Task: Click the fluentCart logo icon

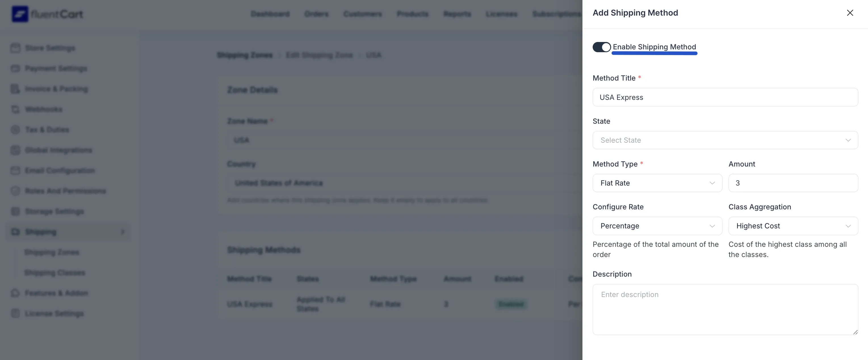Action: pyautogui.click(x=20, y=13)
